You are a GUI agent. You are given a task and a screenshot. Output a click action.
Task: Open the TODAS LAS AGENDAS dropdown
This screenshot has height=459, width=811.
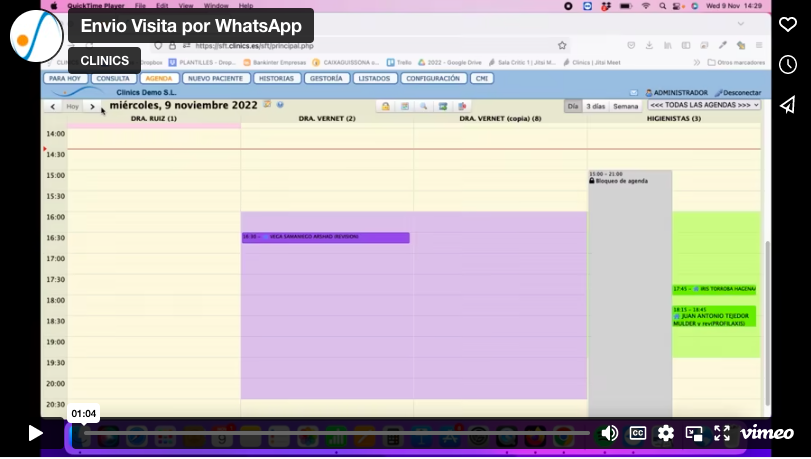click(704, 105)
